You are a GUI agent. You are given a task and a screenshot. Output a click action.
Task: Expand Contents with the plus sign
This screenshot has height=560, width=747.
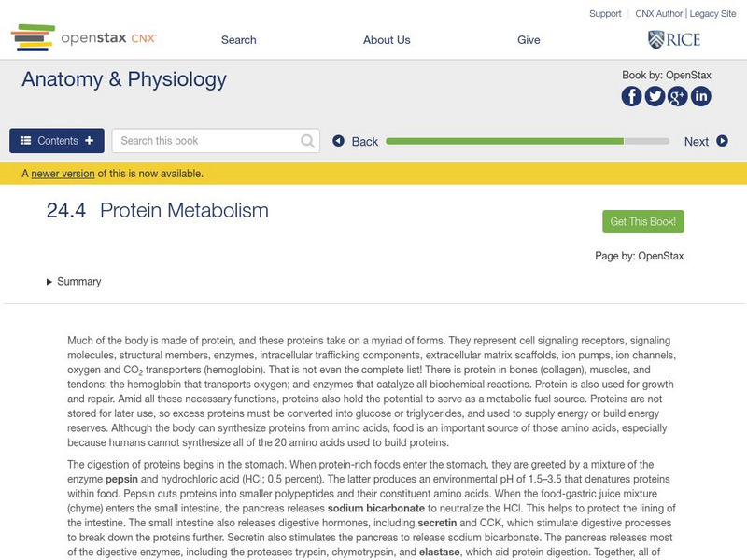click(88, 140)
